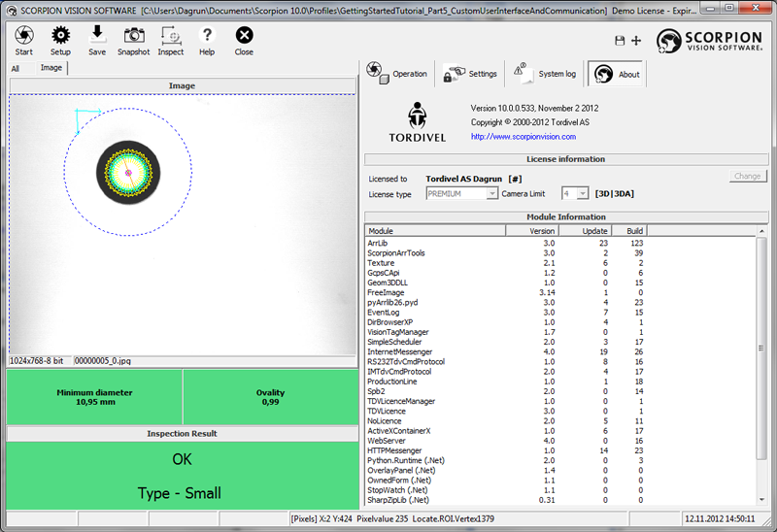Open the Settings tab
The image size is (777, 532).
click(x=471, y=74)
